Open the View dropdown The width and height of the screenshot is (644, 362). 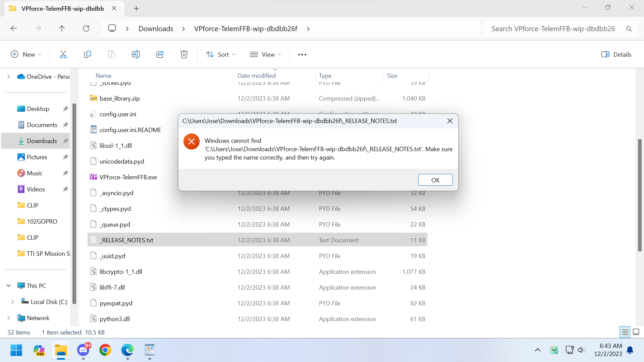[x=265, y=54]
